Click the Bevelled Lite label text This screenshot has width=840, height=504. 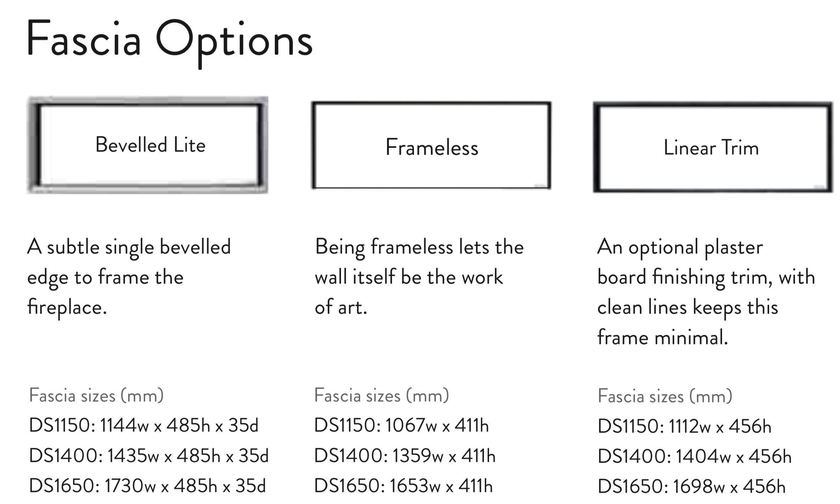tap(150, 145)
